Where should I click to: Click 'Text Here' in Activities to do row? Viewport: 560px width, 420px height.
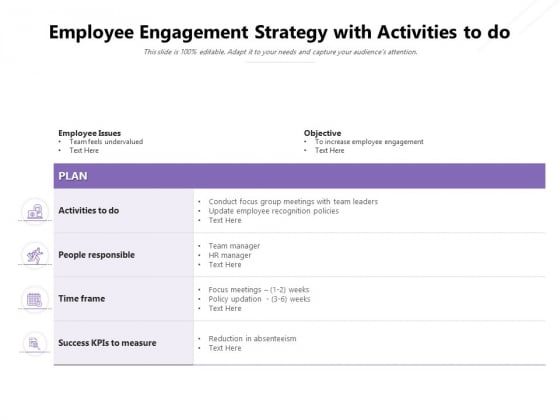click(225, 220)
